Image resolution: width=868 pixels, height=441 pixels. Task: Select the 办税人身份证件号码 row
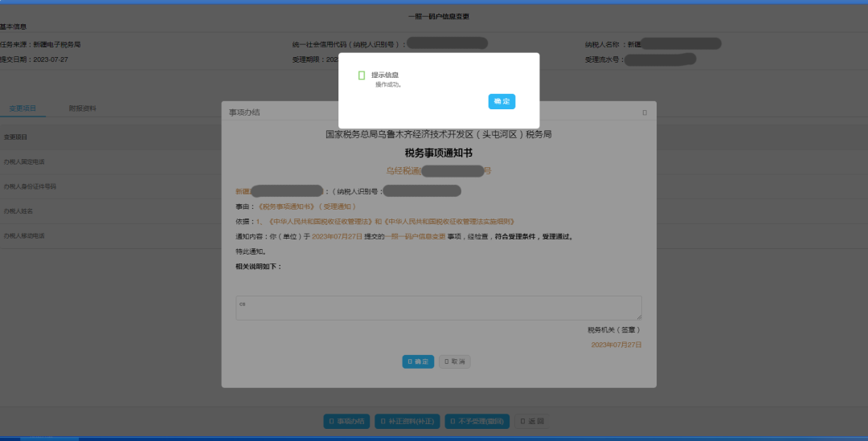pos(30,186)
